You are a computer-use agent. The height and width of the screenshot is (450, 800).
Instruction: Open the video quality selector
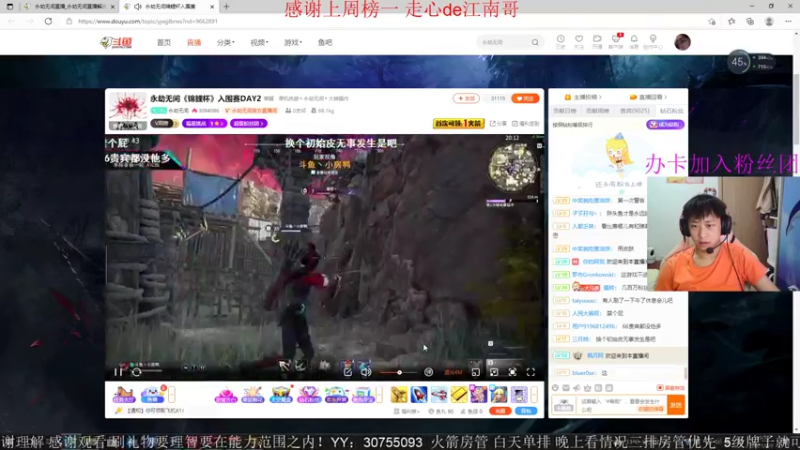click(x=453, y=372)
